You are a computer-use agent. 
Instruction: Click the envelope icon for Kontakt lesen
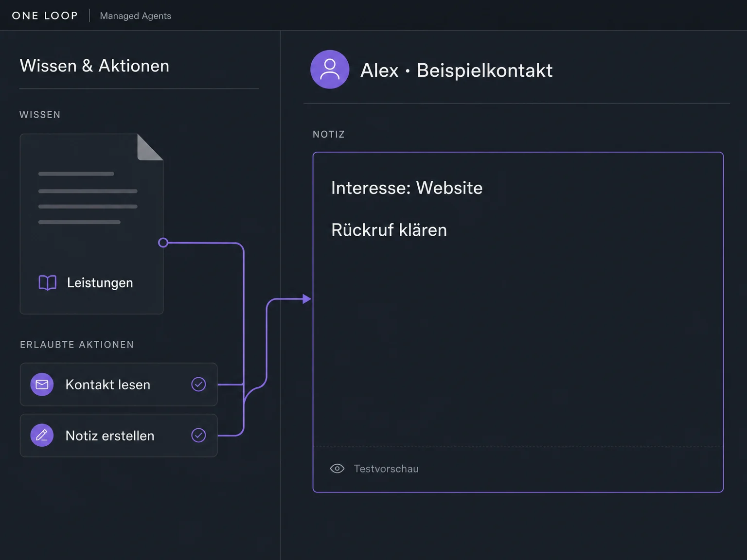coord(42,385)
